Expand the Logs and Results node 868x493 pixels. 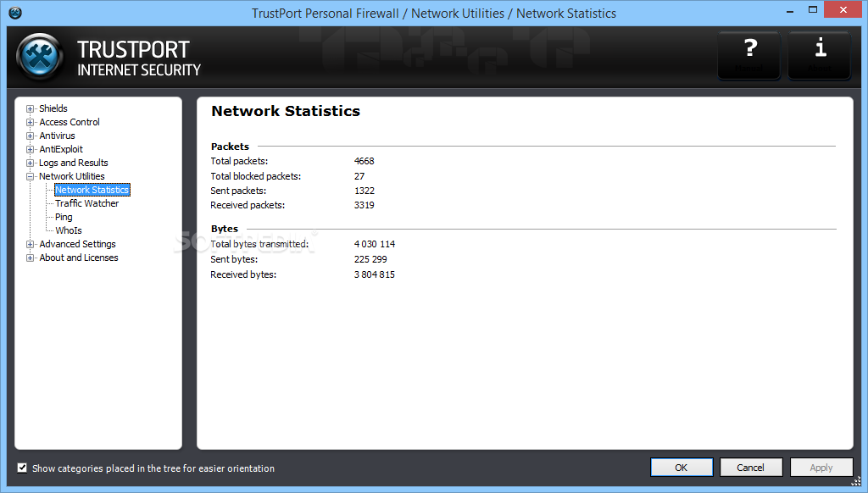(30, 163)
